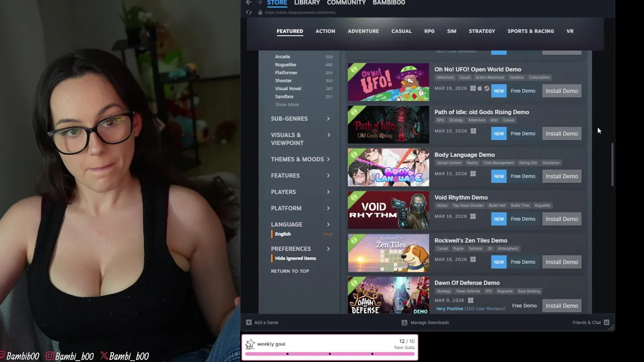The image size is (644, 362).
Task: Switch to the ACTION tab
Action: pyautogui.click(x=325, y=31)
